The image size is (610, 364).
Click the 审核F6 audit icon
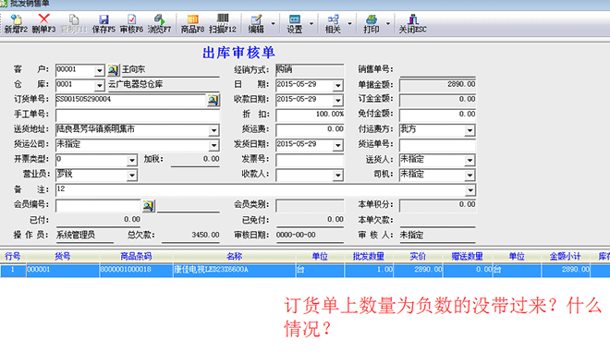click(131, 19)
